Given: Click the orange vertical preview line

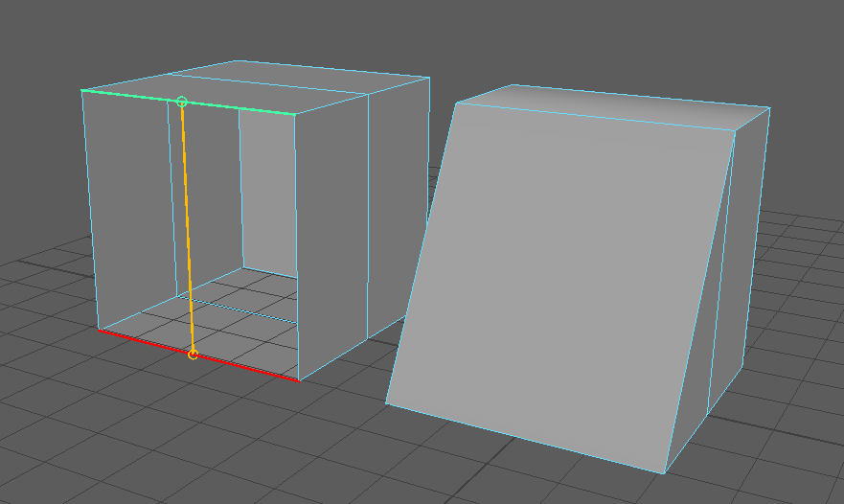Looking at the screenshot, I should (187, 230).
